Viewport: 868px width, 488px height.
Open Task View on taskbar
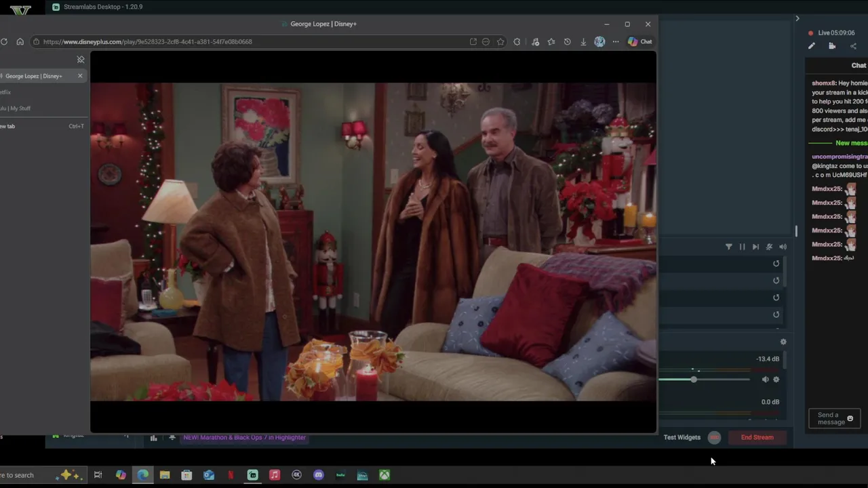point(98,475)
